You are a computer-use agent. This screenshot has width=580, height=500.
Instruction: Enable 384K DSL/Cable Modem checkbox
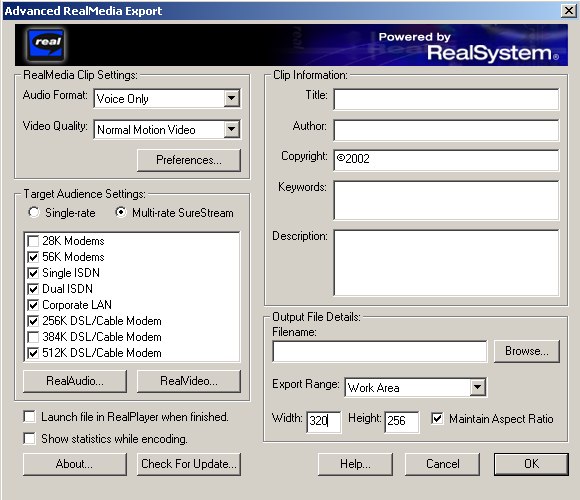[x=33, y=337]
